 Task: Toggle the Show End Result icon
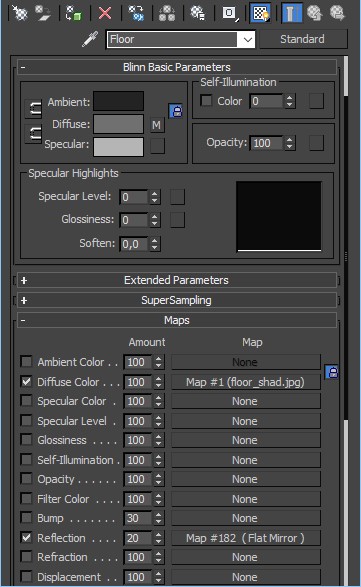coord(292,13)
